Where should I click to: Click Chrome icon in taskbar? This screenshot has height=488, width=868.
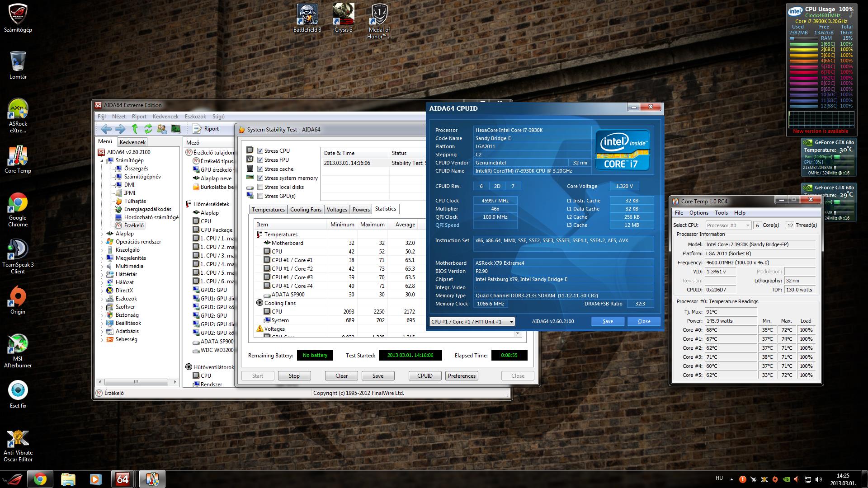[x=40, y=479]
